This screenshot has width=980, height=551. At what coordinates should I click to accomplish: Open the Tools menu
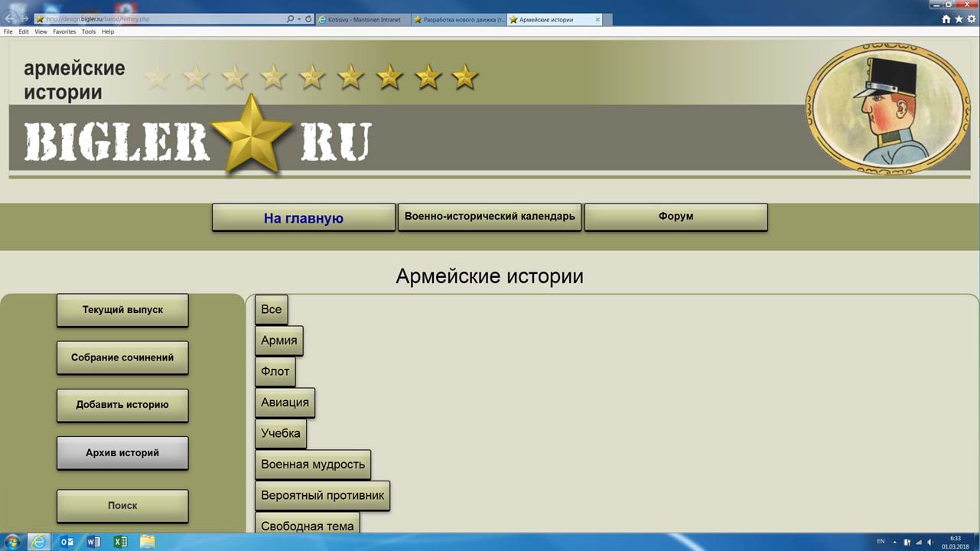(89, 32)
